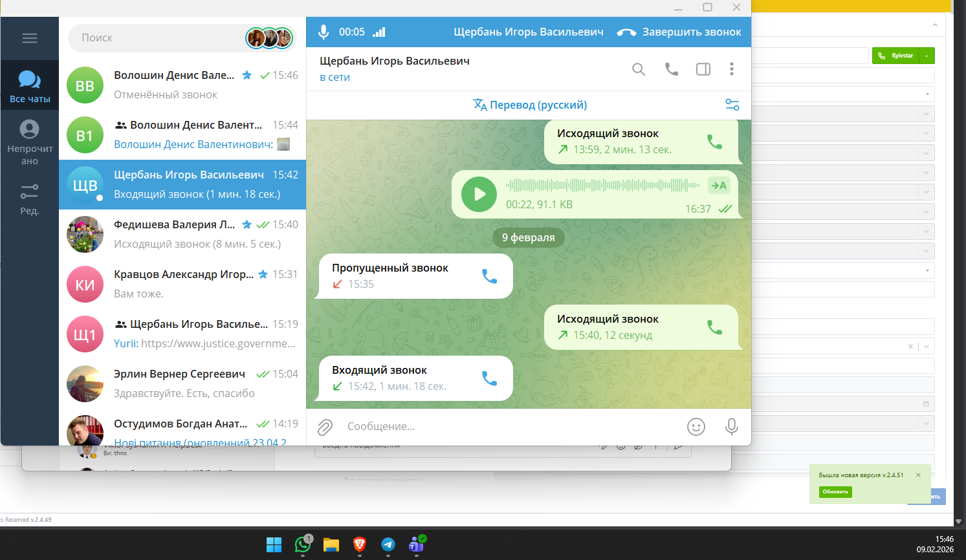The height and width of the screenshot is (560, 966).
Task: Click the КИ pink avatar
Action: pos(85,285)
